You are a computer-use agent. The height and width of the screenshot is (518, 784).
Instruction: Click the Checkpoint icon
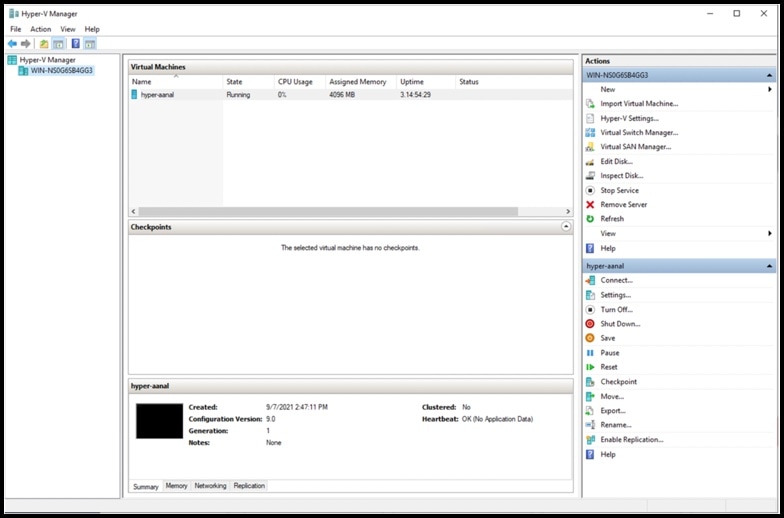click(x=590, y=382)
